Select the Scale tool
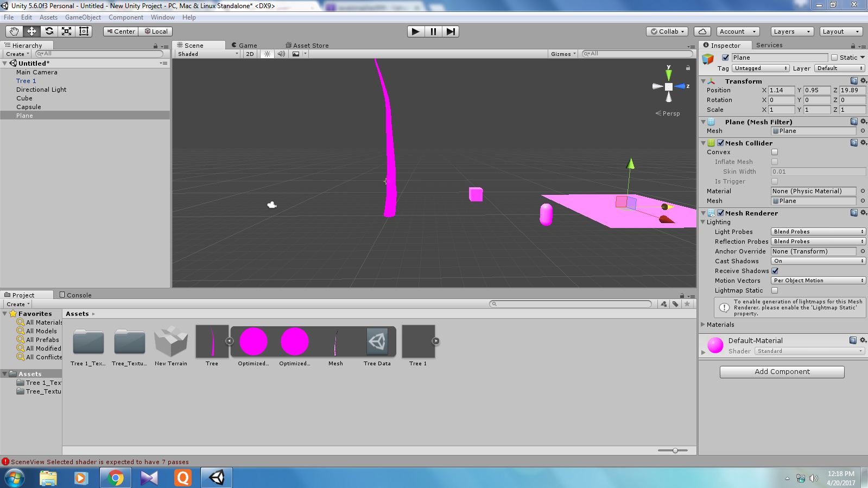 click(x=66, y=31)
